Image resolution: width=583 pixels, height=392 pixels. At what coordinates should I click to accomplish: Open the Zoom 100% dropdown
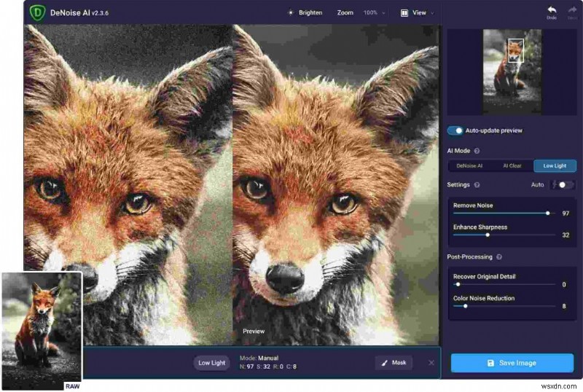click(x=374, y=12)
